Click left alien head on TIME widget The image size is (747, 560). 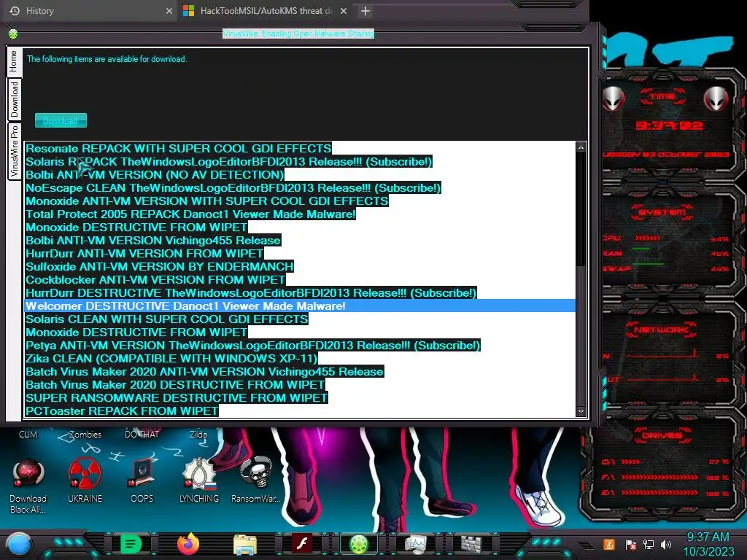click(x=614, y=99)
